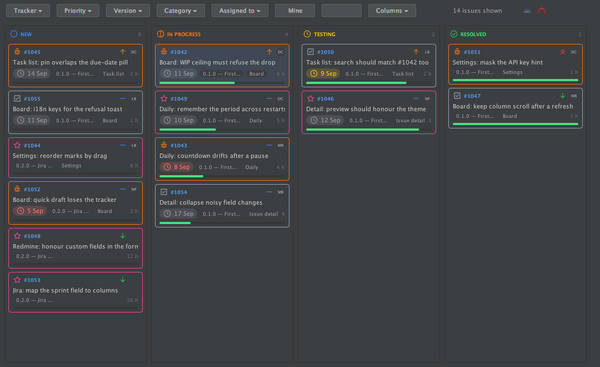
Task: Click the low priority arrow on #1053
Action: 123,280
